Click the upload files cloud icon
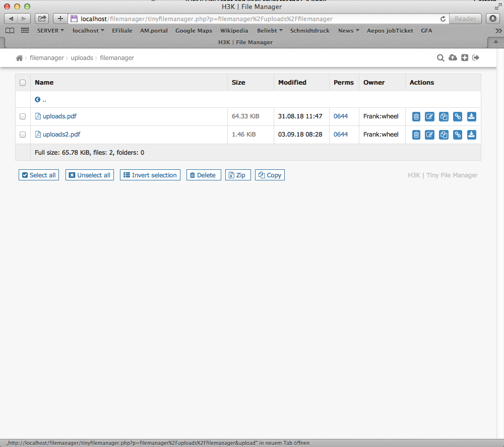 (453, 57)
